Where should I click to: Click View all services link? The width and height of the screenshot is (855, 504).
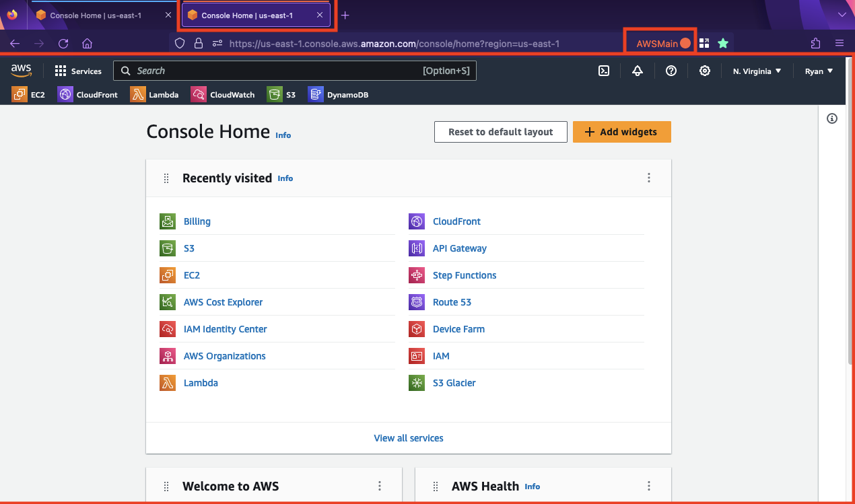[x=409, y=438]
